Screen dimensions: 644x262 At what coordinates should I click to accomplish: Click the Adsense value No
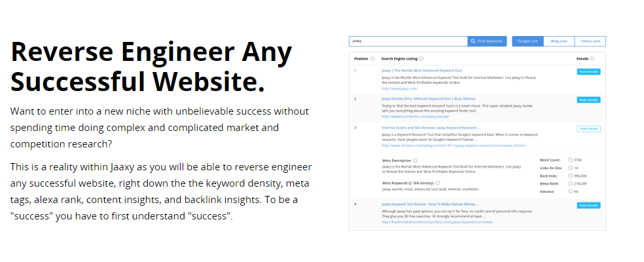(x=576, y=192)
